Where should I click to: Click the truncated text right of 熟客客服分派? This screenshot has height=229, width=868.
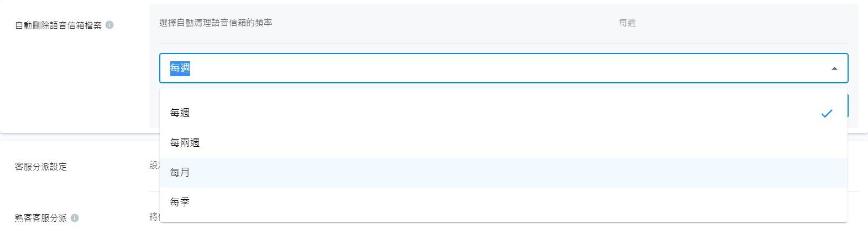pos(154,217)
